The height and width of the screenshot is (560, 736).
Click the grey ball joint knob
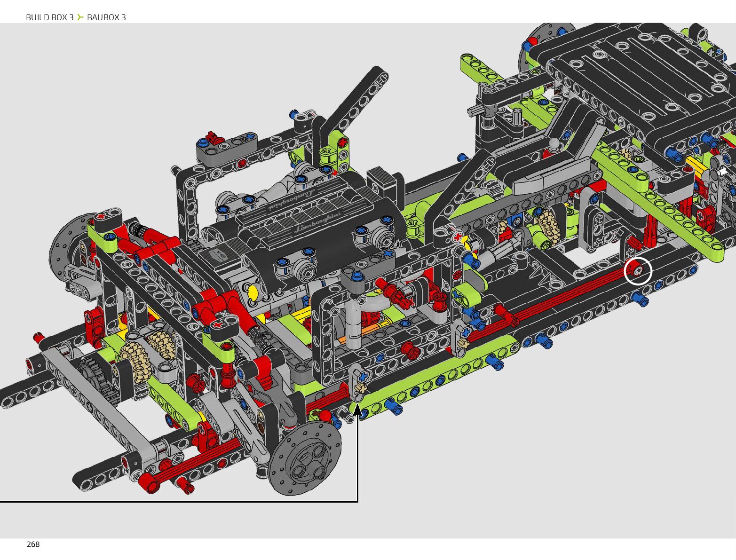coord(555,142)
